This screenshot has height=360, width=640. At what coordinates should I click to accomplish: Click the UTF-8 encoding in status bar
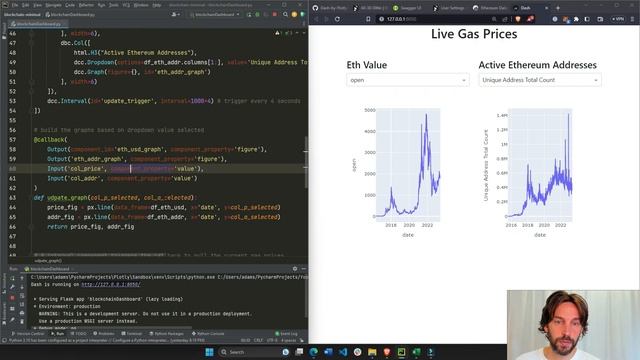pos(272,340)
